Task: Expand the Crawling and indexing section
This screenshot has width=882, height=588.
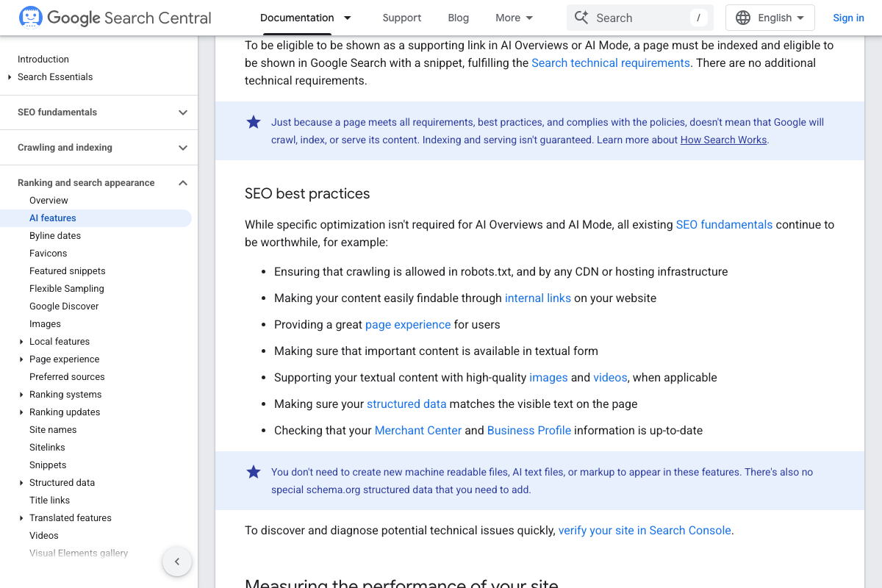Action: [x=183, y=148]
